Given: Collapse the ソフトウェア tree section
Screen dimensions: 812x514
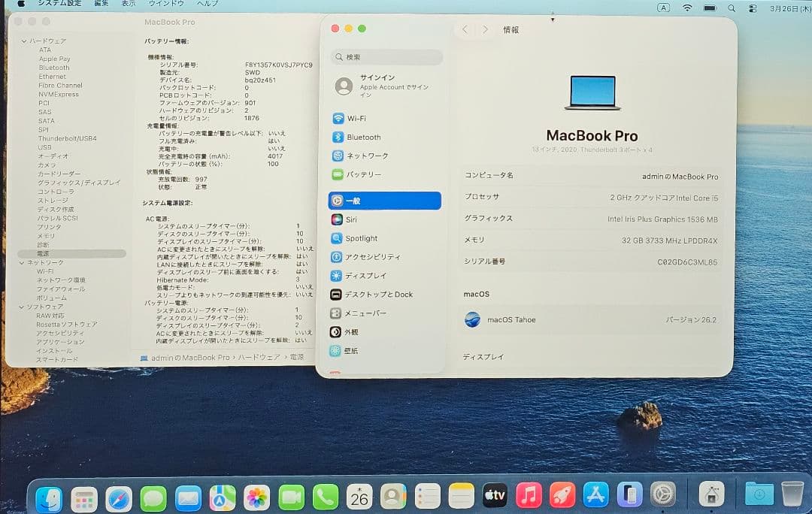Looking at the screenshot, I should [x=21, y=307].
